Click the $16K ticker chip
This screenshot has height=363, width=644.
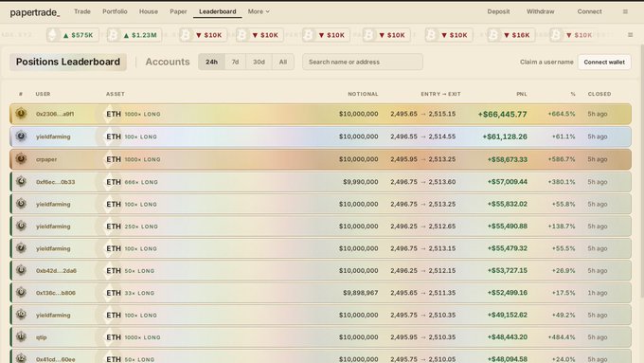511,35
